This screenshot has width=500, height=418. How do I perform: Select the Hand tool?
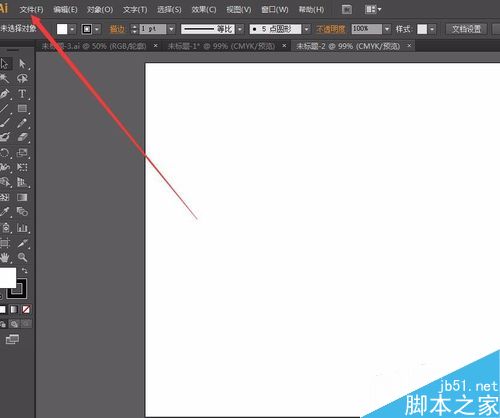pyautogui.click(x=5, y=257)
